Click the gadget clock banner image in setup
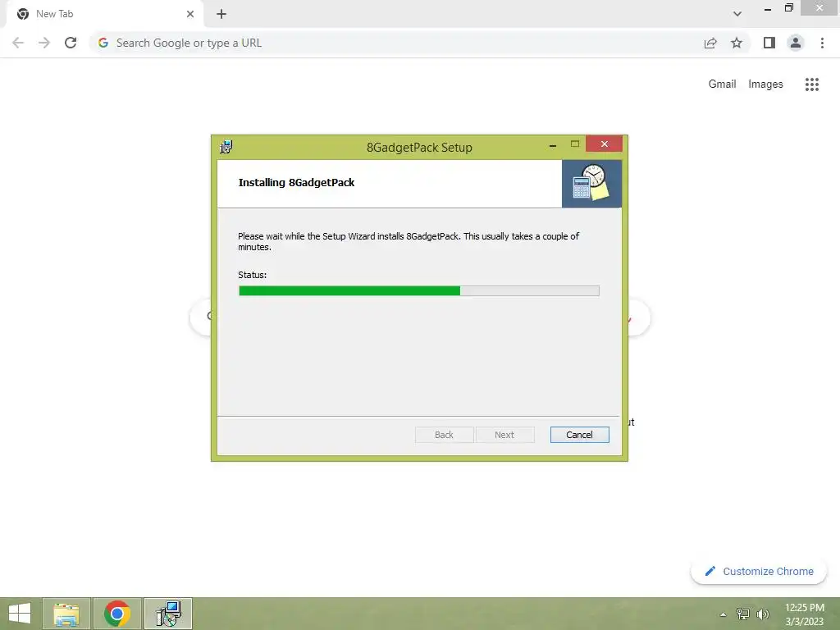Image resolution: width=840 pixels, height=630 pixels. point(591,183)
